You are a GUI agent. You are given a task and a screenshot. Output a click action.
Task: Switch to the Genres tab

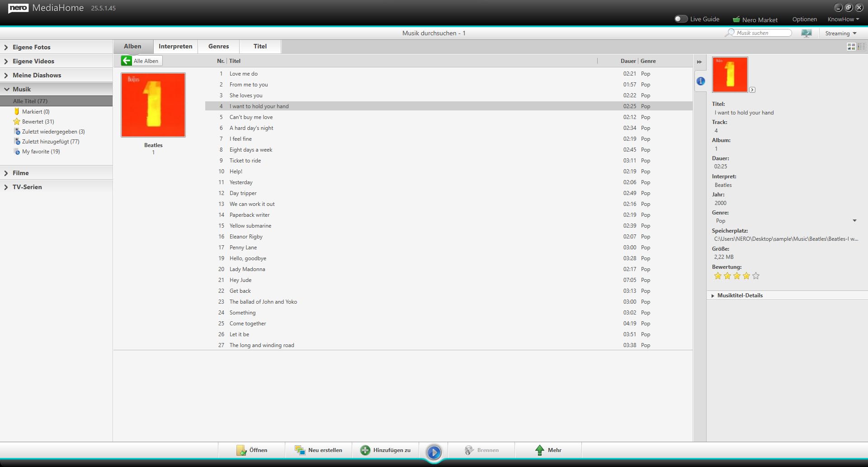point(219,47)
